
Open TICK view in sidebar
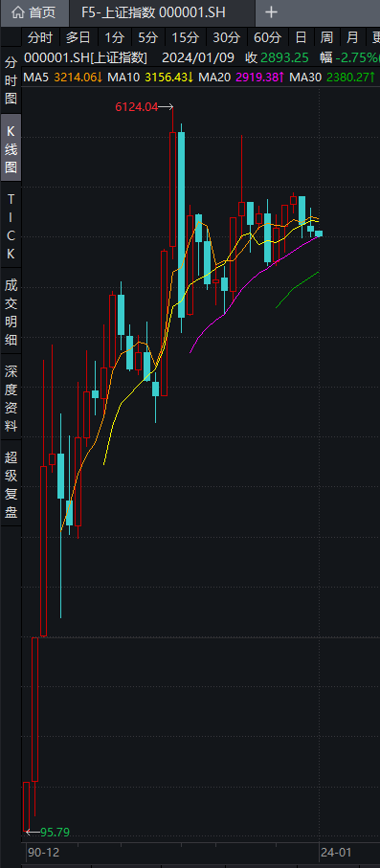pos(11,227)
